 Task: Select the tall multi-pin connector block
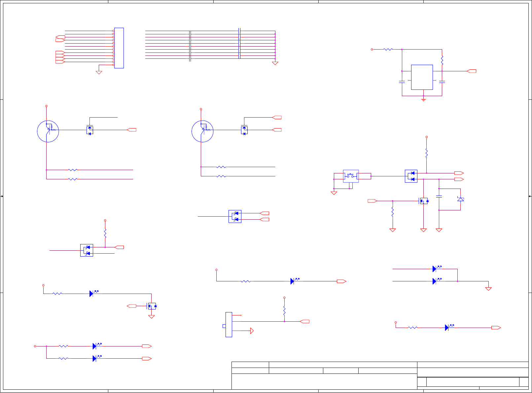click(119, 48)
